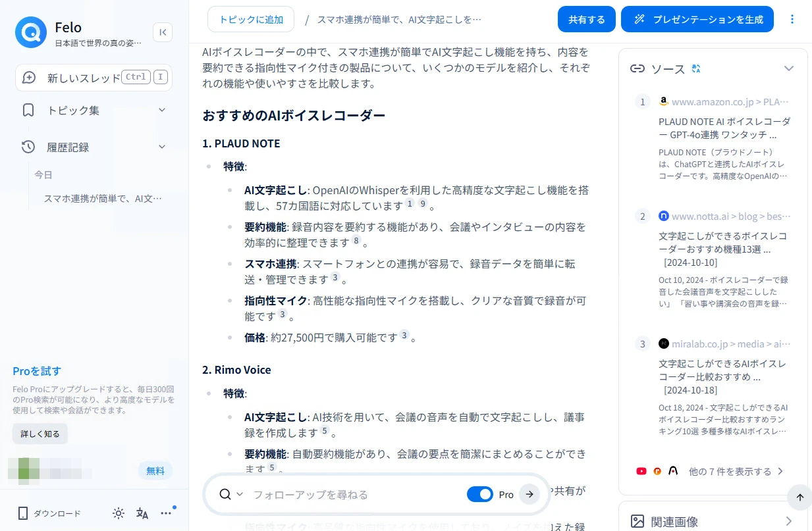Collapse the left sidebar panel
This screenshot has height=531, width=812.
[x=163, y=32]
